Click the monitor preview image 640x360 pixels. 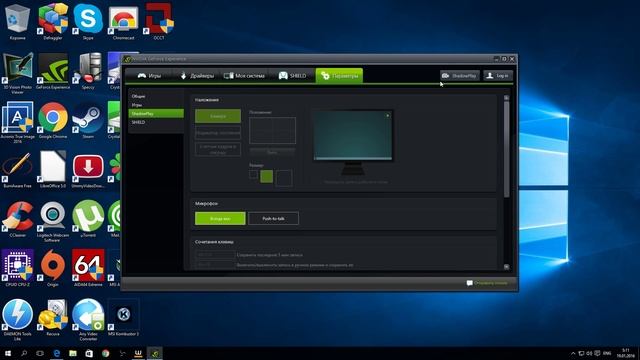point(353,136)
